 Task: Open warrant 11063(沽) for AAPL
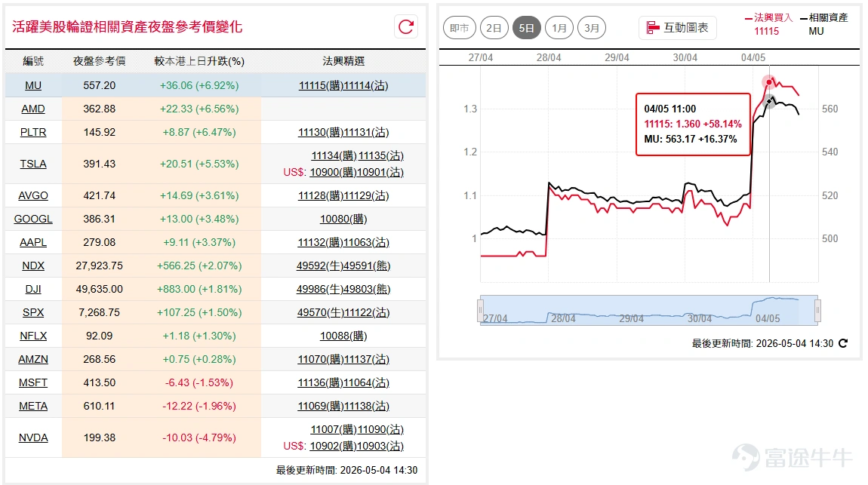tap(367, 242)
